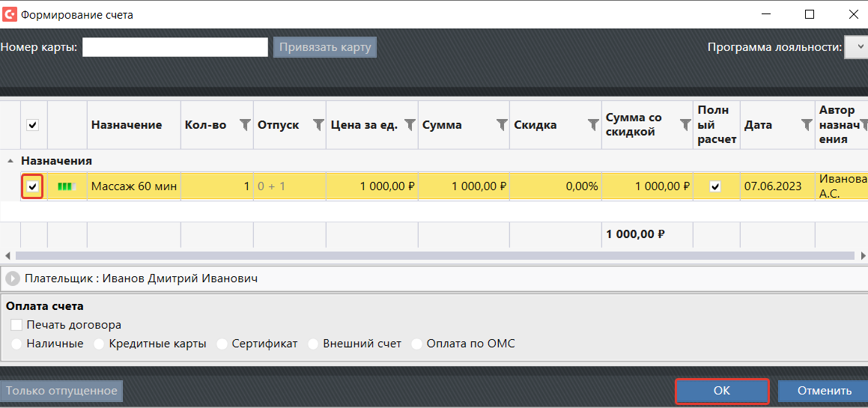Uncheck the Массаж 60 мин row checkbox
The width and height of the screenshot is (868, 408).
(x=33, y=186)
